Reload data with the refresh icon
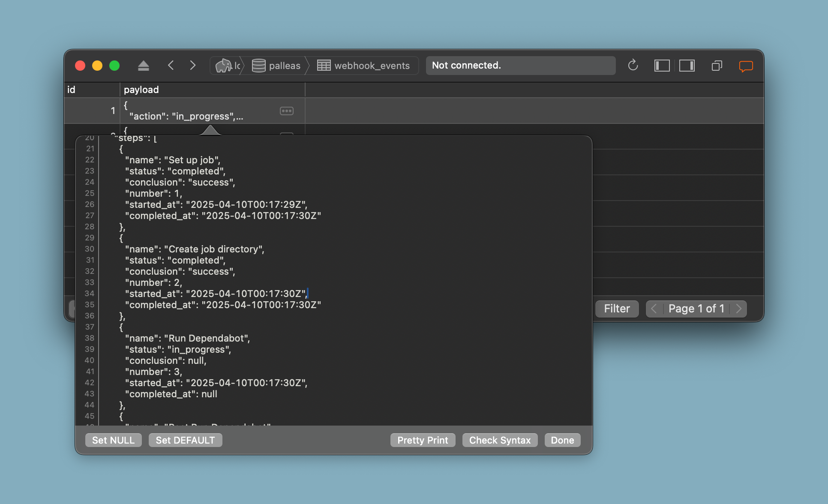Viewport: 828px width, 504px height. (x=633, y=66)
